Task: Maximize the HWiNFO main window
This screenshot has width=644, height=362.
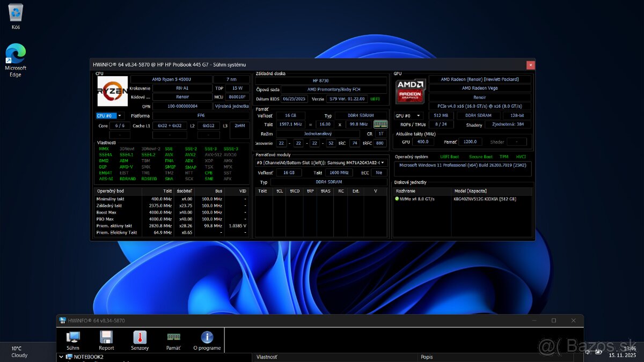Action: [x=553, y=320]
